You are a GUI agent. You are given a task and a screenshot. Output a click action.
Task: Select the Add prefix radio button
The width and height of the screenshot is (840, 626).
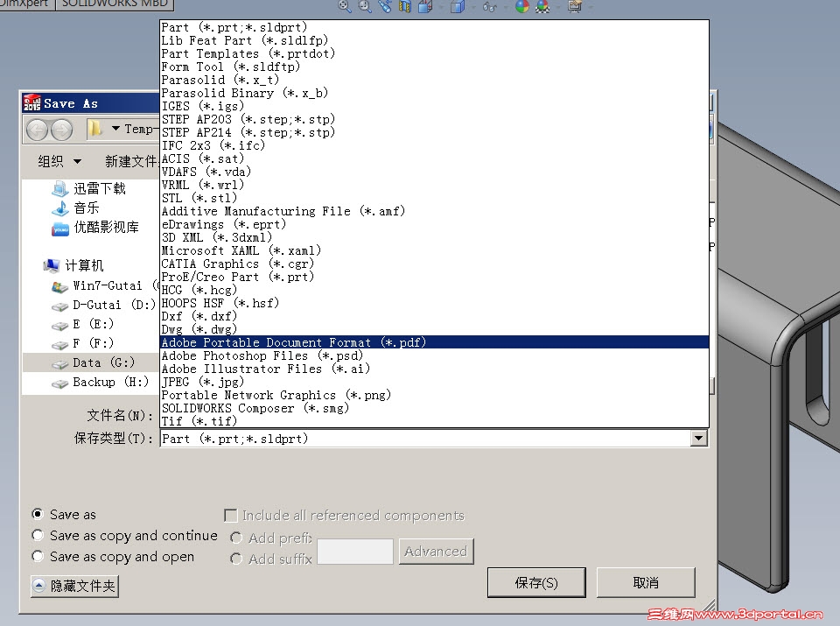coord(236,538)
